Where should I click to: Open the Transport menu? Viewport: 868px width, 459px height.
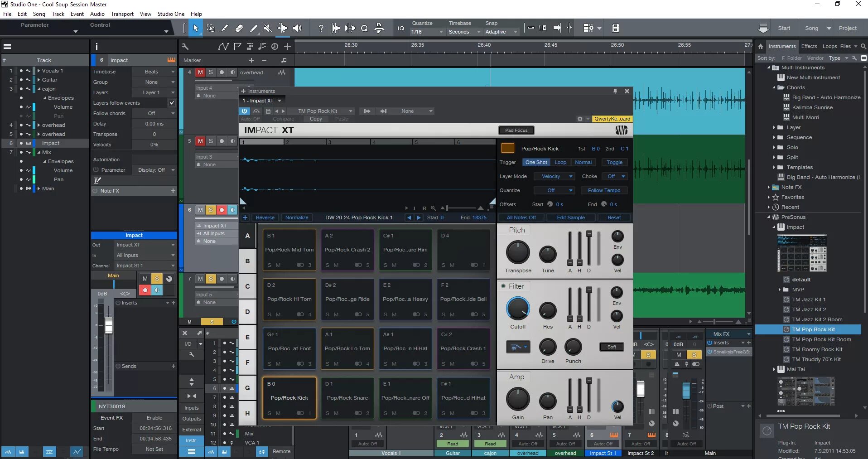click(122, 14)
